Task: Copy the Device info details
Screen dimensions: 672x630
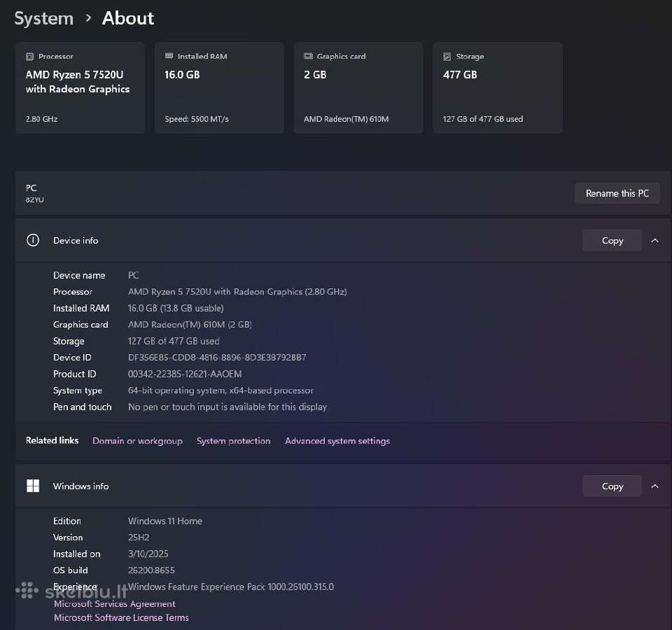Action: [612, 241]
